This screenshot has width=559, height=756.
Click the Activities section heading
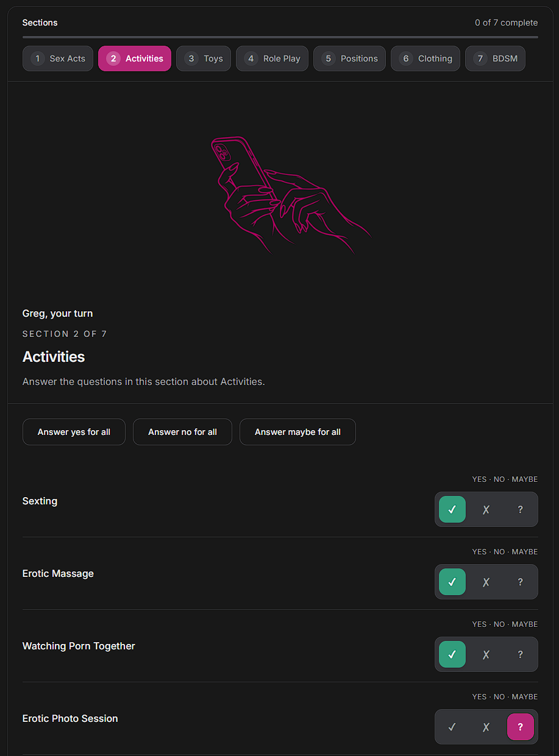54,357
